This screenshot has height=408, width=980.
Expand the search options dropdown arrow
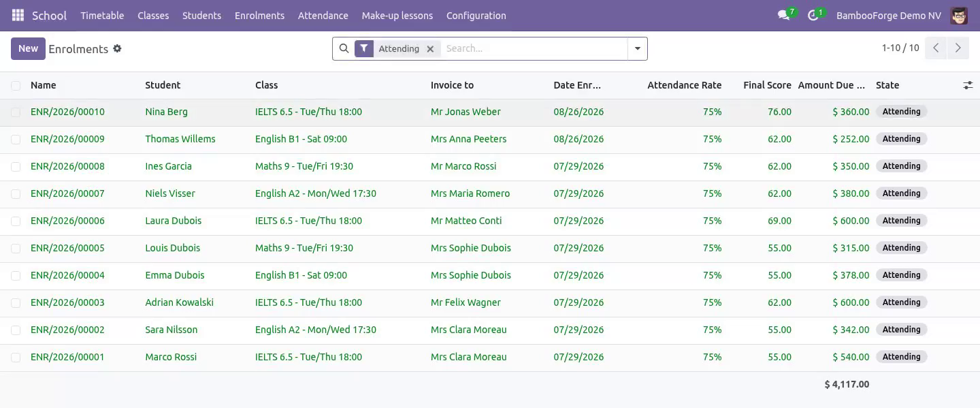(637, 48)
